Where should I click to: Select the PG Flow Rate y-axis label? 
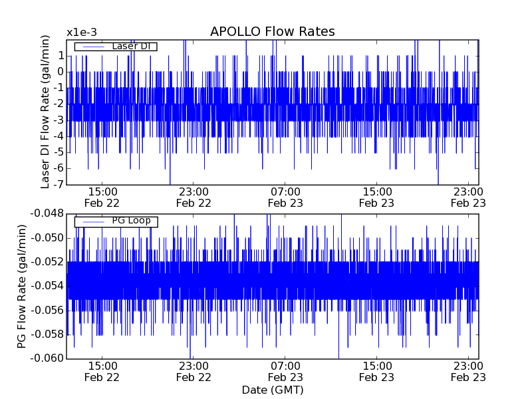click(22, 286)
